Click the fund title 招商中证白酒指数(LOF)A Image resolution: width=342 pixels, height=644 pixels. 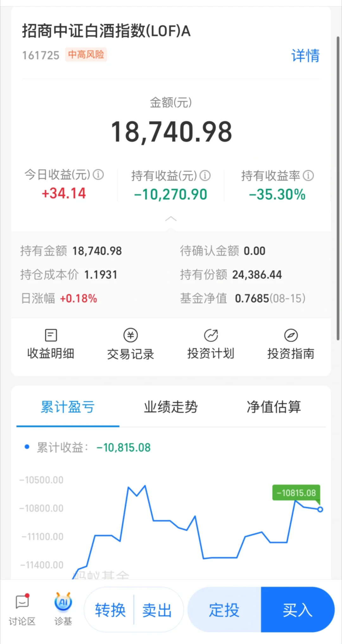point(106,31)
